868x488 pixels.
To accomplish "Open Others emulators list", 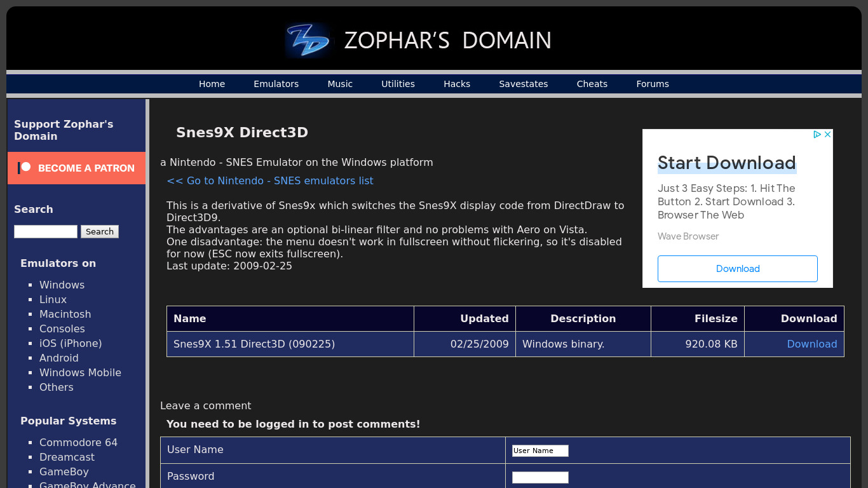I will [x=56, y=387].
